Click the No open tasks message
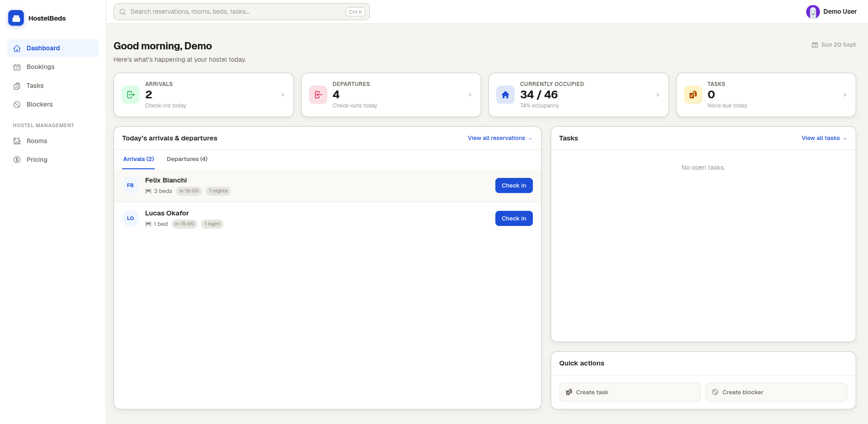The height and width of the screenshot is (424, 868). [703, 168]
